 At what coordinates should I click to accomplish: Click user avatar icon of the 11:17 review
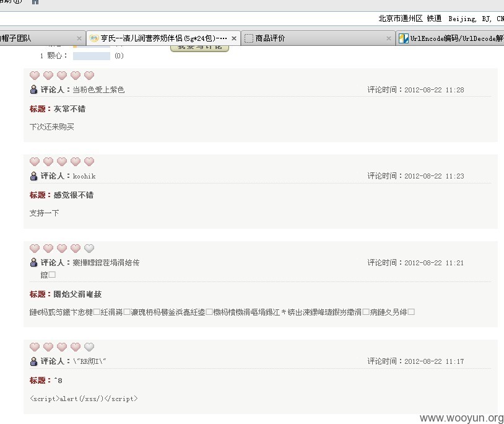point(34,361)
